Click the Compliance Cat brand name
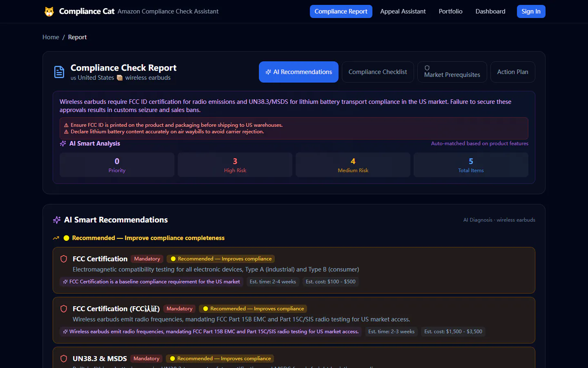This screenshot has height=368, width=588. click(x=87, y=11)
